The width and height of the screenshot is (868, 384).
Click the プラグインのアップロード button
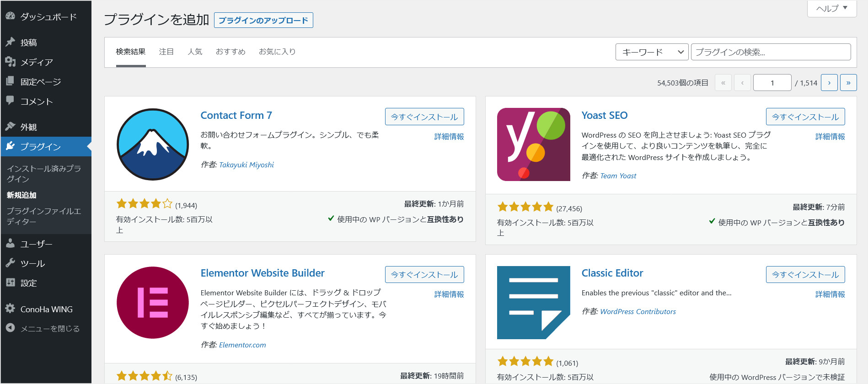click(263, 20)
